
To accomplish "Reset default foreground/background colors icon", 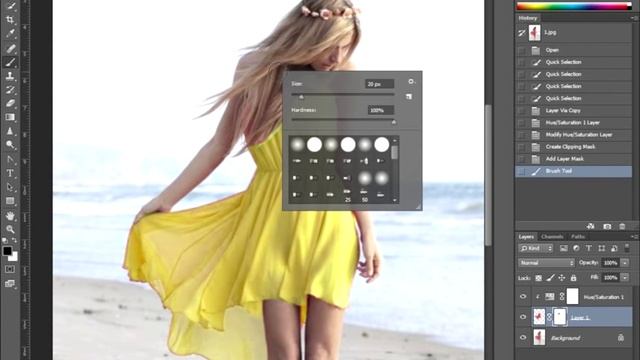I will point(5,240).
